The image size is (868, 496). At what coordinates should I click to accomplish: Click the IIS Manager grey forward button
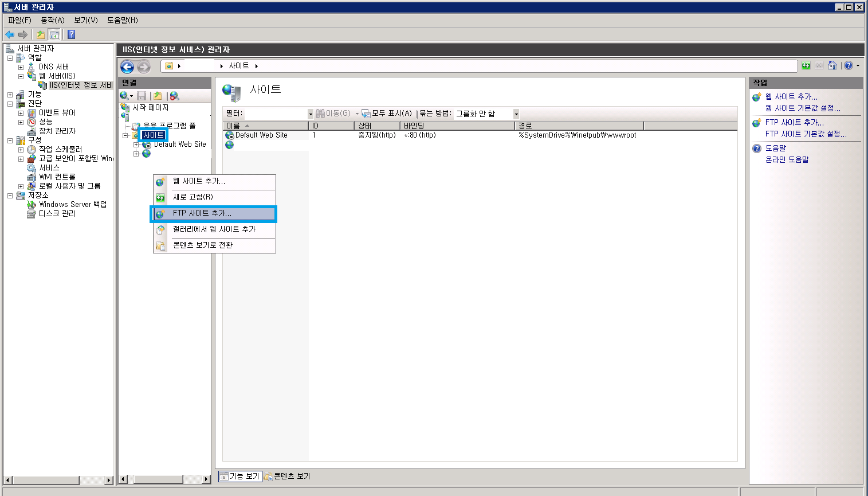(143, 67)
